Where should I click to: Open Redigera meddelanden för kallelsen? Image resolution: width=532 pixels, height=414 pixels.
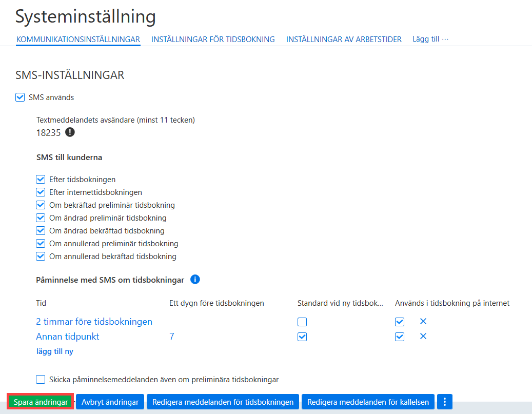click(x=368, y=402)
